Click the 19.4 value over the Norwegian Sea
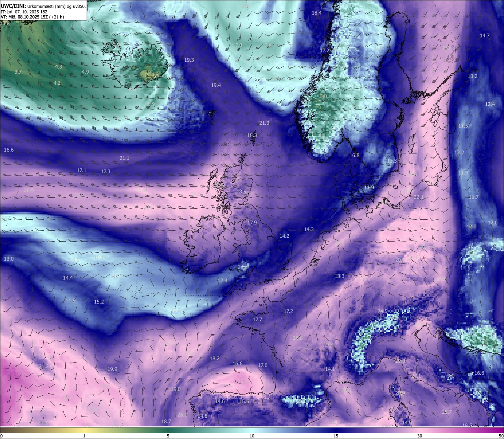 [x=216, y=85]
